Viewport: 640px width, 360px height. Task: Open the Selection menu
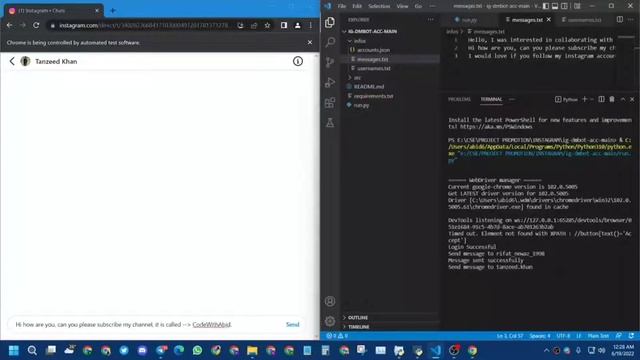coord(379,6)
